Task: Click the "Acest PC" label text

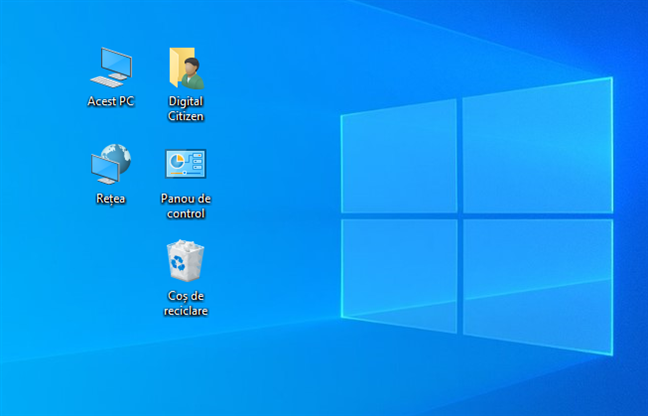Action: 111,101
